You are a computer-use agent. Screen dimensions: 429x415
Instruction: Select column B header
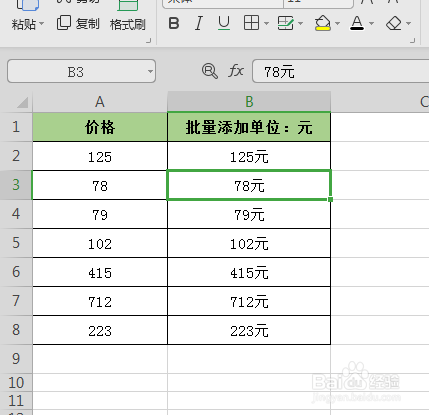click(x=249, y=102)
